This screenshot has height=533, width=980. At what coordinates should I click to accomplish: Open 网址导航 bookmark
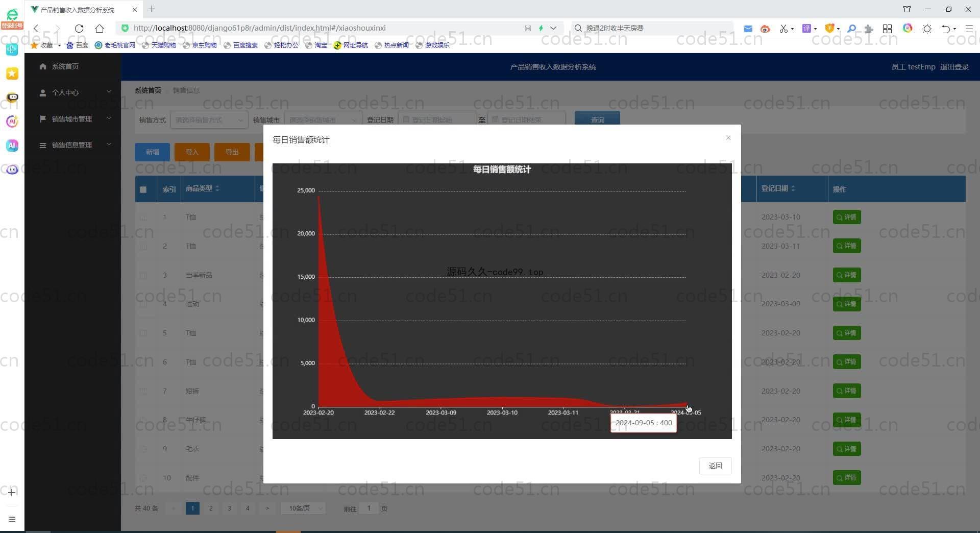click(351, 45)
